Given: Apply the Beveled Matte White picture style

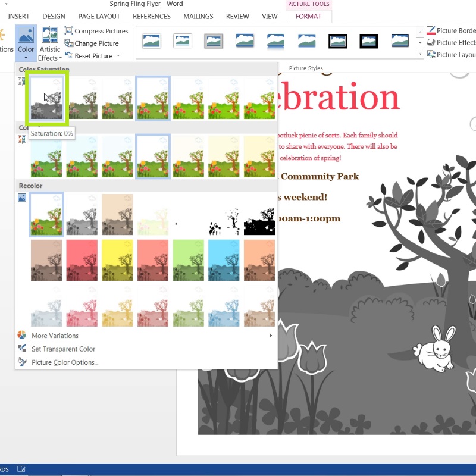Looking at the screenshot, I should (183, 41).
